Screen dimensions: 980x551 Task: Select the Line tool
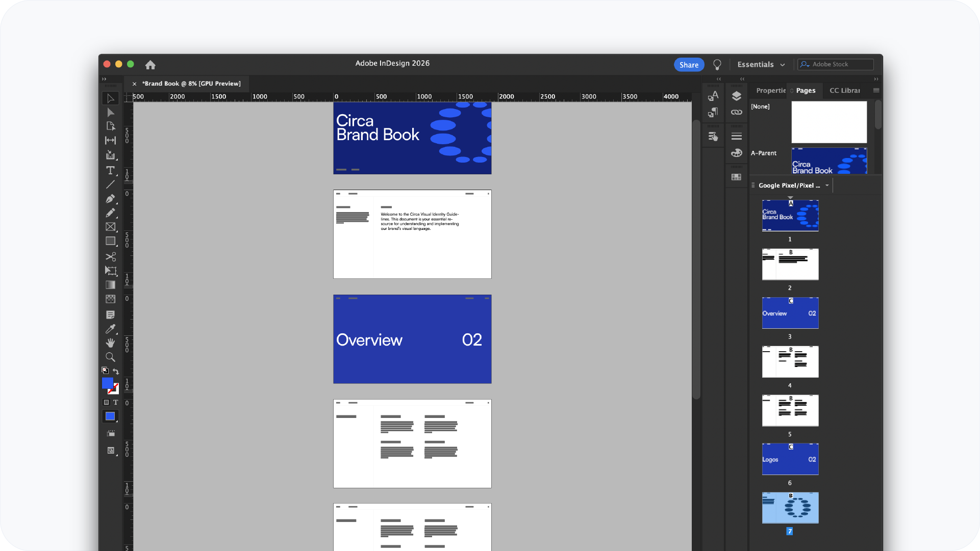pos(110,185)
